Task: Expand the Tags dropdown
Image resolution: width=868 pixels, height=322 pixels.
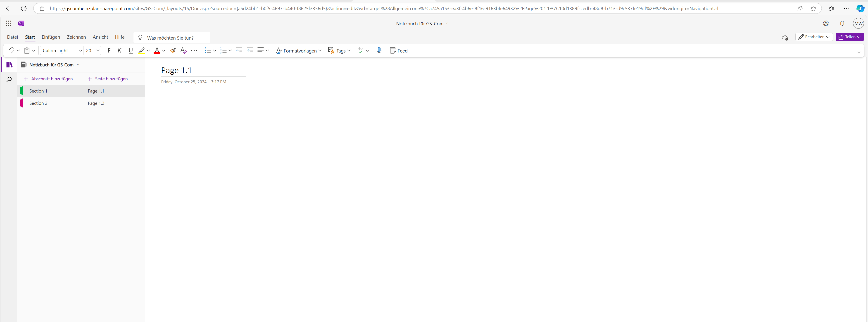Action: click(x=339, y=51)
